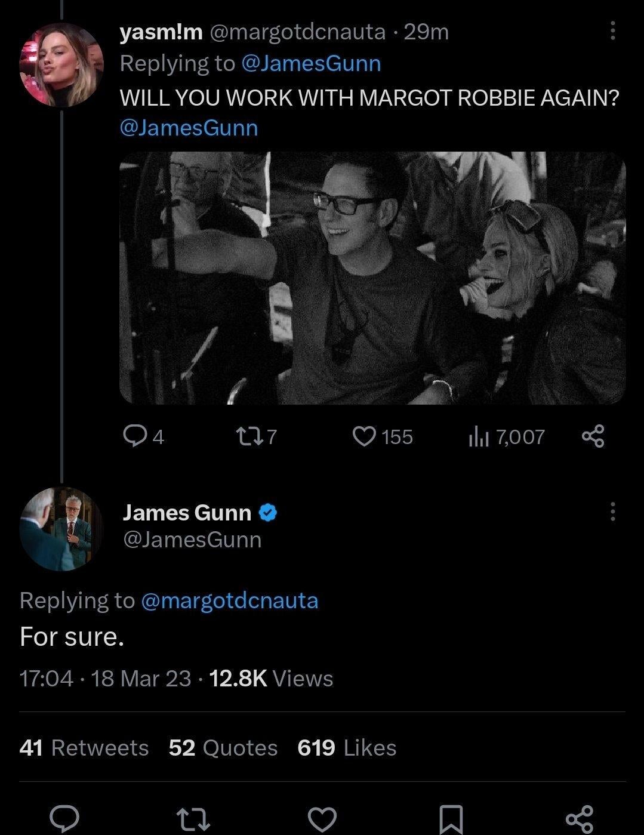
Task: View the list of 41 Retweets
Action: [x=84, y=748]
